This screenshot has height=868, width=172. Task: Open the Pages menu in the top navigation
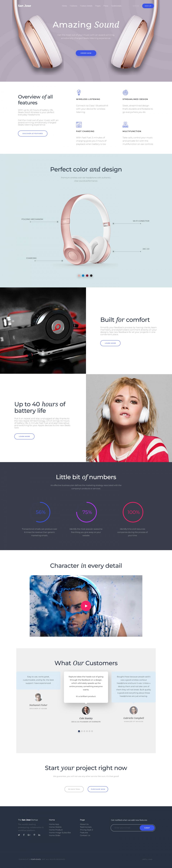tap(98, 6)
